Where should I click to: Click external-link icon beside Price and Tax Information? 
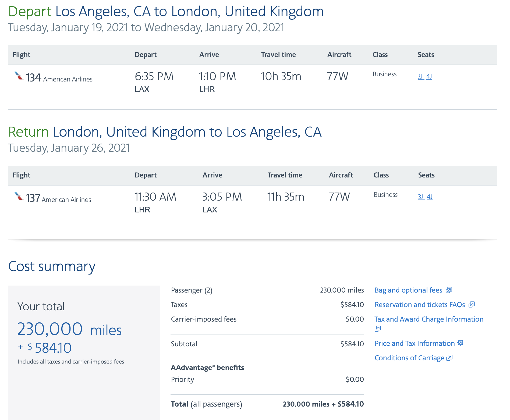point(460,343)
